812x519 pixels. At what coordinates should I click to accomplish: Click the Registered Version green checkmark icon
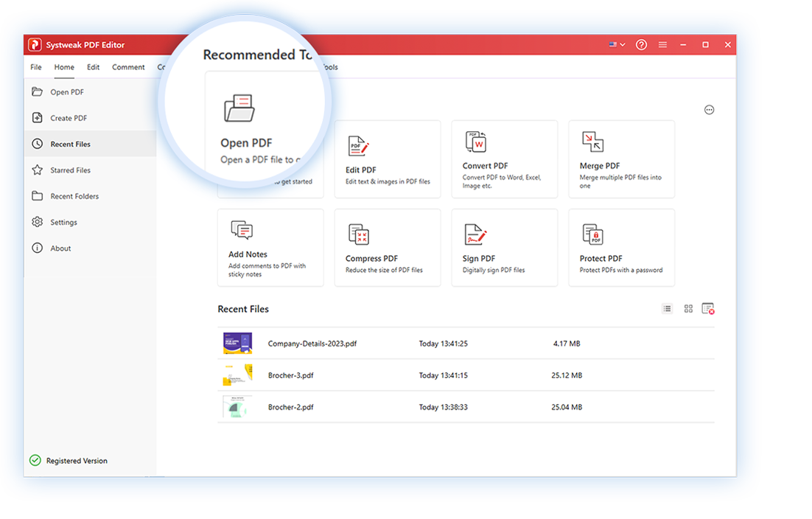pyautogui.click(x=35, y=460)
